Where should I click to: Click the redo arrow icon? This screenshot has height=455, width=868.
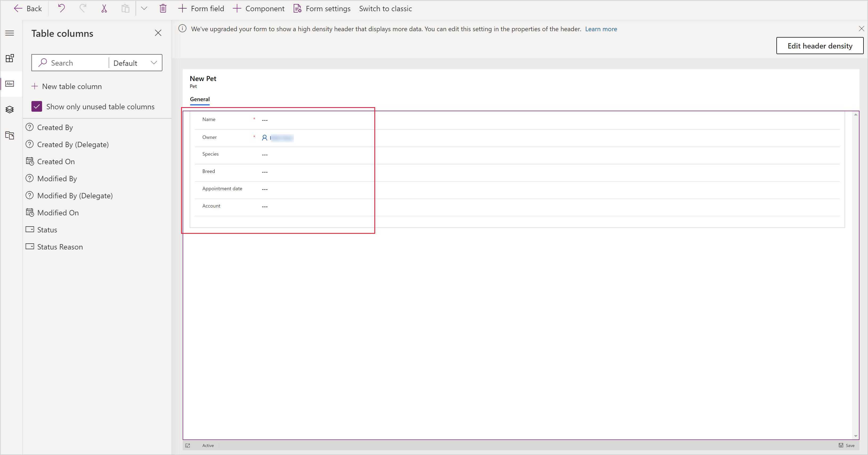[83, 9]
